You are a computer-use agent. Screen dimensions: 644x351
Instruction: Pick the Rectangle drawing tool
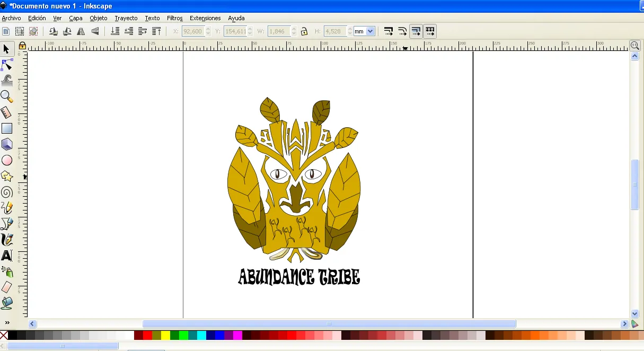tap(6, 128)
